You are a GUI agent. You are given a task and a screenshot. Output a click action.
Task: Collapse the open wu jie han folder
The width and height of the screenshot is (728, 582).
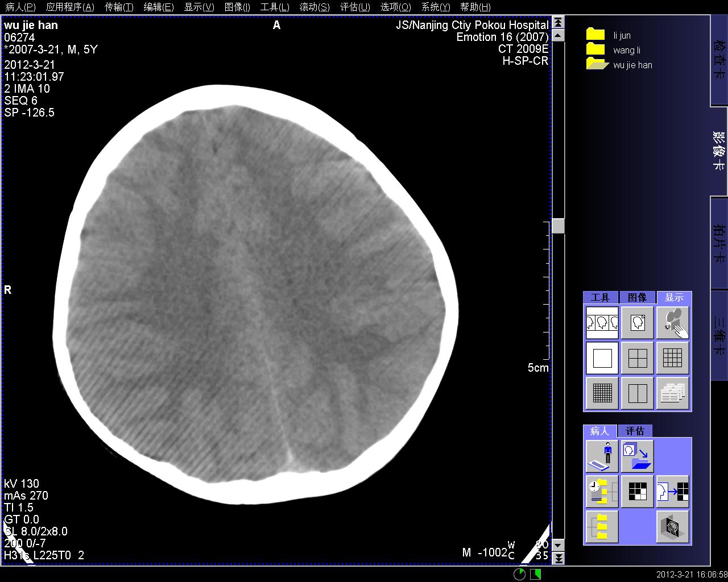point(596,65)
